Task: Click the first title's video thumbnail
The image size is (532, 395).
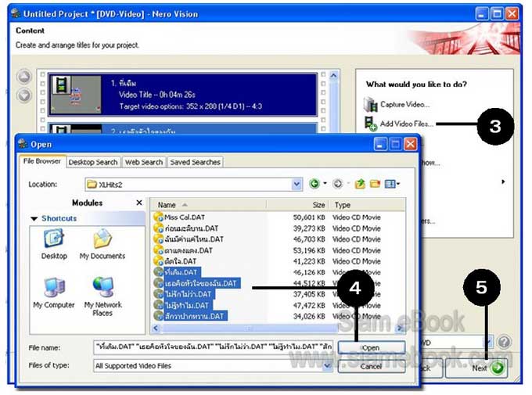Action: [x=76, y=95]
